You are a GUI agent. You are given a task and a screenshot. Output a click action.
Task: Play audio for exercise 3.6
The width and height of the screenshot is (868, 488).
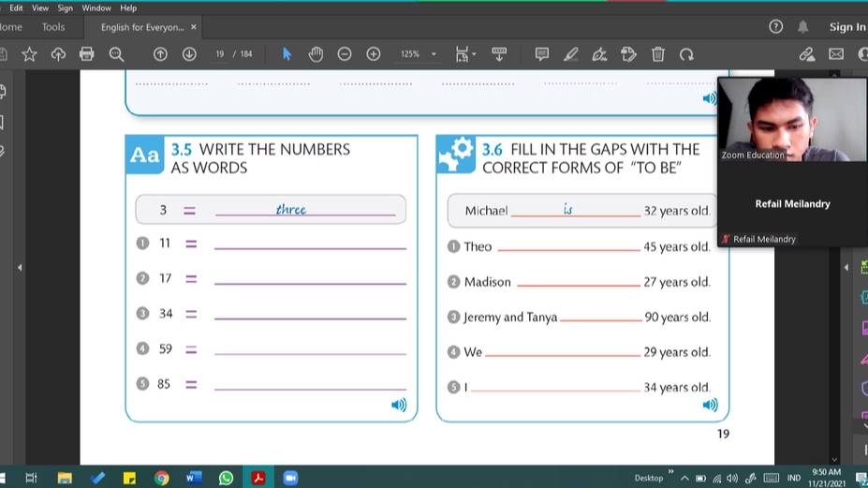click(710, 405)
